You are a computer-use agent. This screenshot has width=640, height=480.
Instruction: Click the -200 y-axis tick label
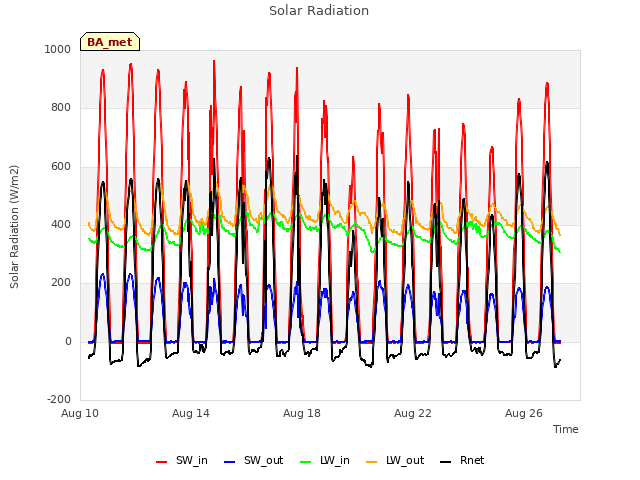[59, 400]
